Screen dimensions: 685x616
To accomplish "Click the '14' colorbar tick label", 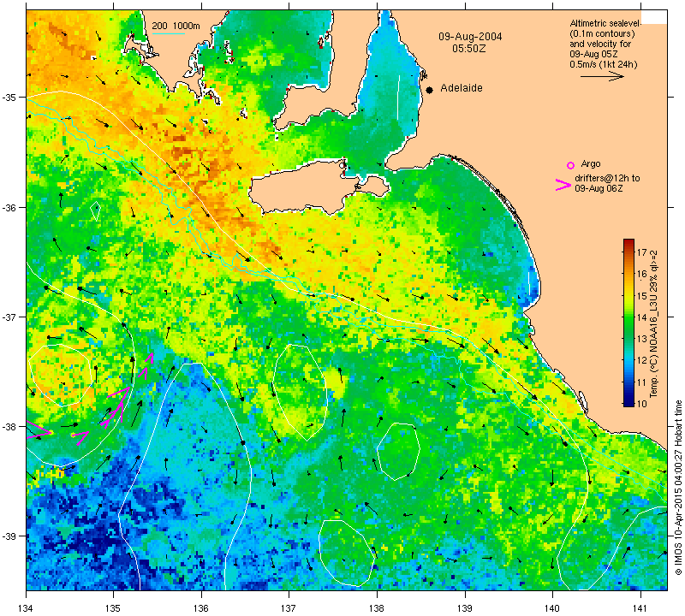I will click(641, 317).
